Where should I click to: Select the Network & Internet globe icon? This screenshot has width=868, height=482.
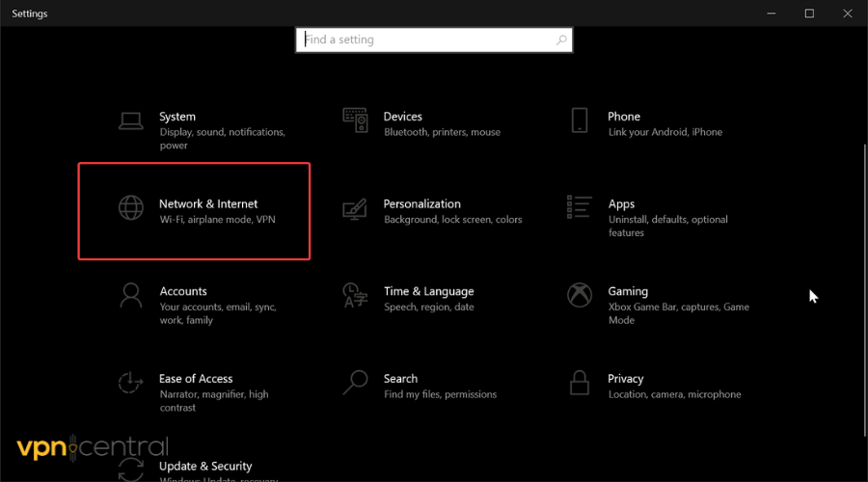coord(130,208)
